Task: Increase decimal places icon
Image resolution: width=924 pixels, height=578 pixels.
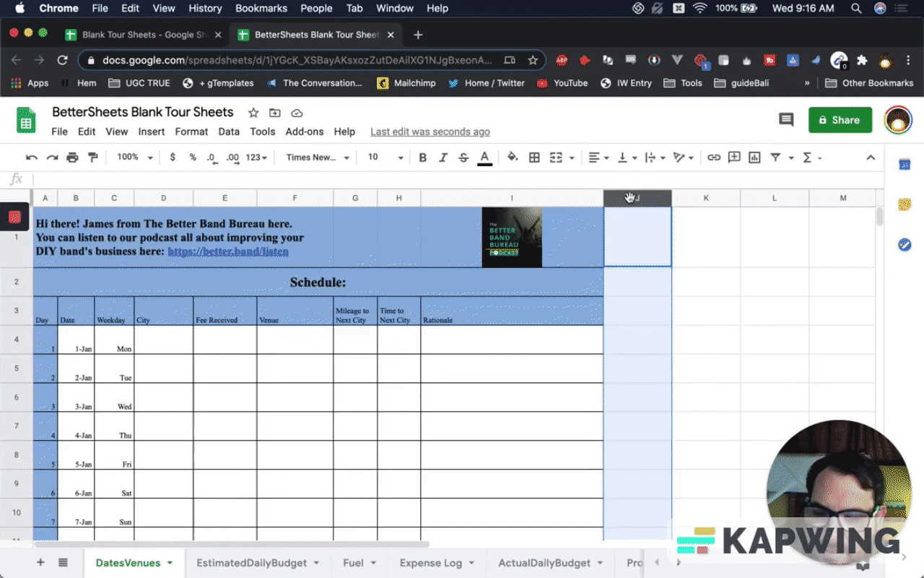Action: tap(232, 158)
